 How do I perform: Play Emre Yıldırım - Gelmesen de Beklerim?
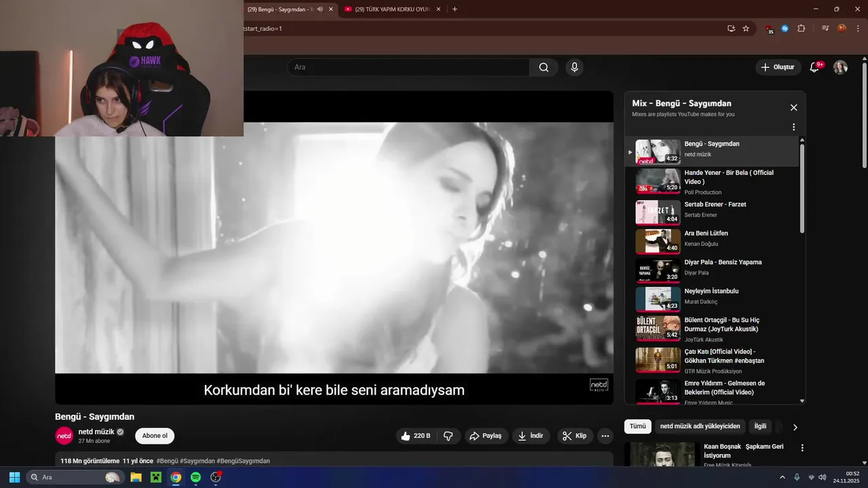tap(712, 391)
